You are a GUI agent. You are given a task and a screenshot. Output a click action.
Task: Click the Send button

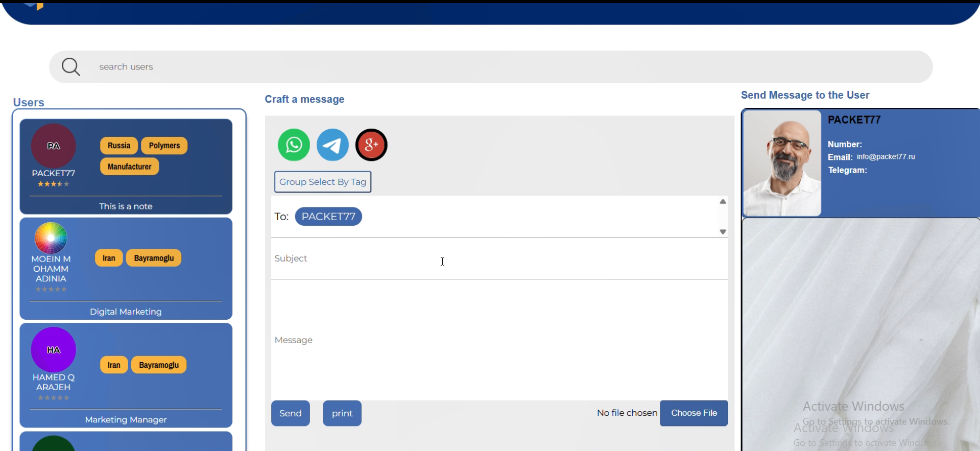click(291, 413)
